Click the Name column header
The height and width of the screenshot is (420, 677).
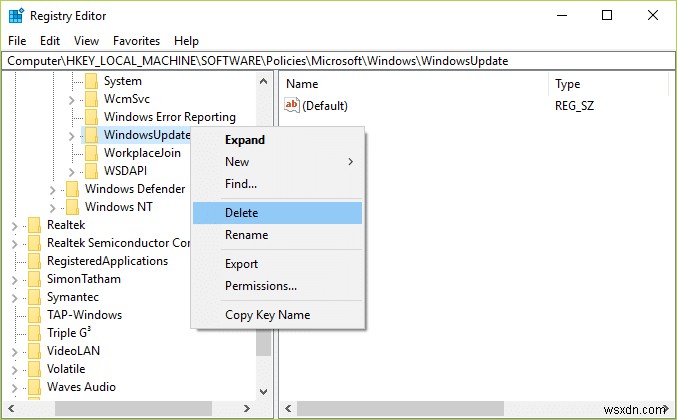click(x=302, y=85)
